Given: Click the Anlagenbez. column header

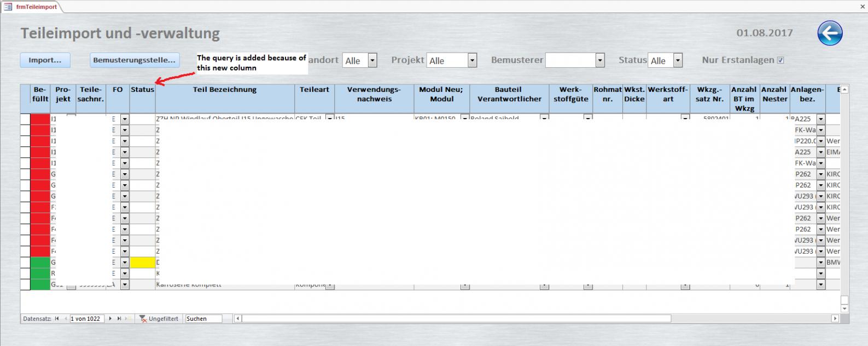Looking at the screenshot, I should point(807,99).
